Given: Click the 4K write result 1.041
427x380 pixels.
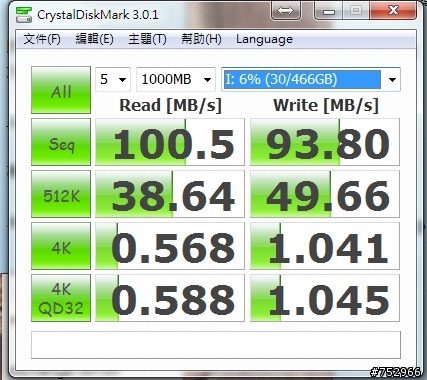Looking at the screenshot, I should coord(325,246).
